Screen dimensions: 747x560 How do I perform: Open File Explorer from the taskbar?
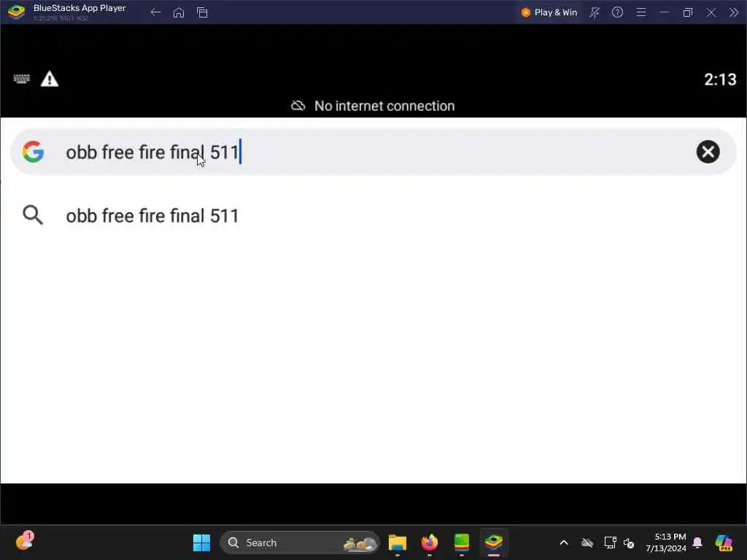pyautogui.click(x=398, y=542)
